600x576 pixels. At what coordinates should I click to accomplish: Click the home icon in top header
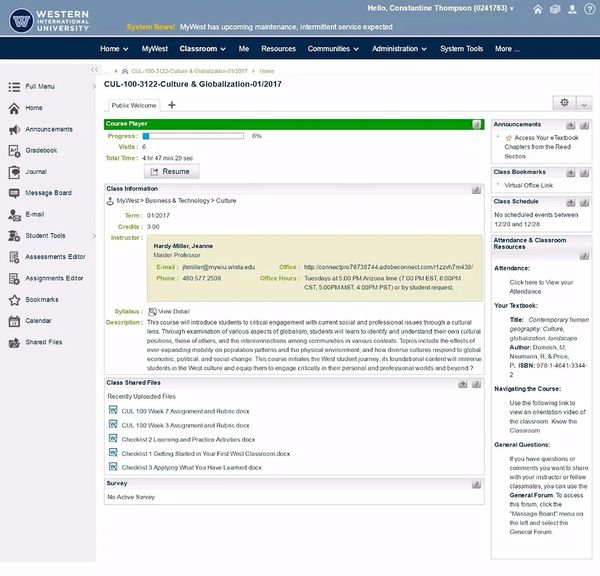(539, 10)
